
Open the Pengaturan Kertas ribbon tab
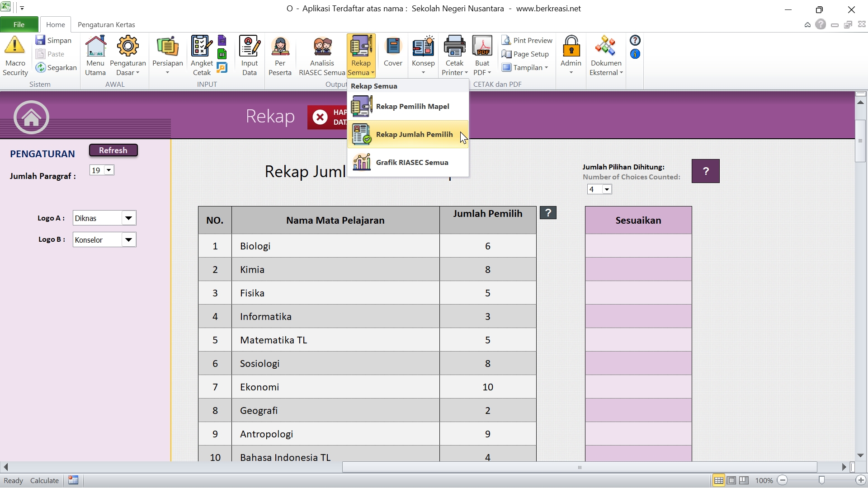(106, 24)
